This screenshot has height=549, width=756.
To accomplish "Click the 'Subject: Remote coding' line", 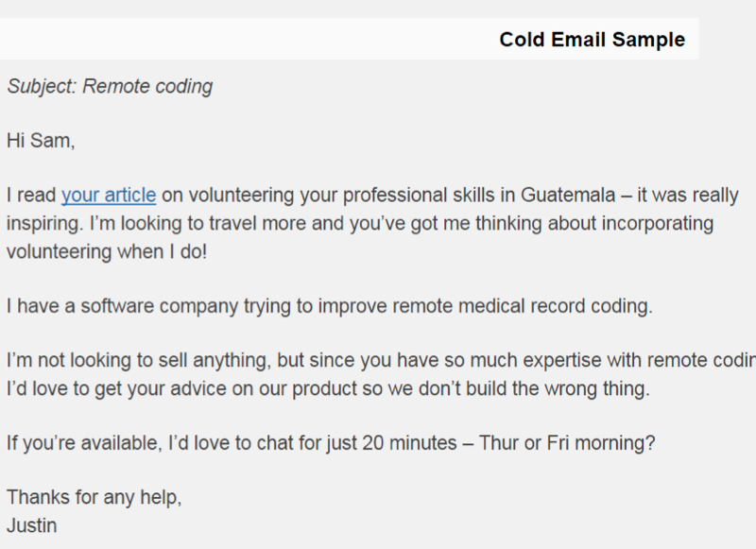I will (x=110, y=87).
